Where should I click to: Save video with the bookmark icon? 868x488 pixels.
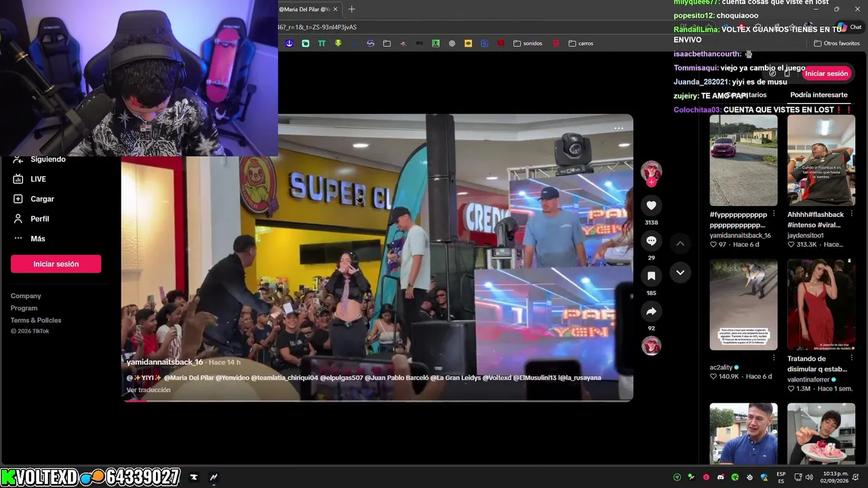pyautogui.click(x=651, y=276)
